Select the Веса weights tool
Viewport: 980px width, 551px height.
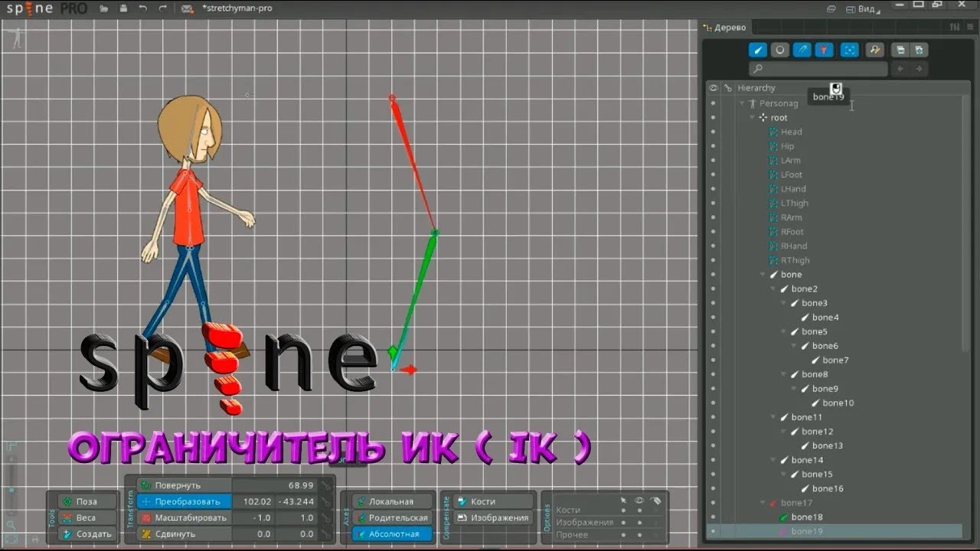click(x=88, y=517)
